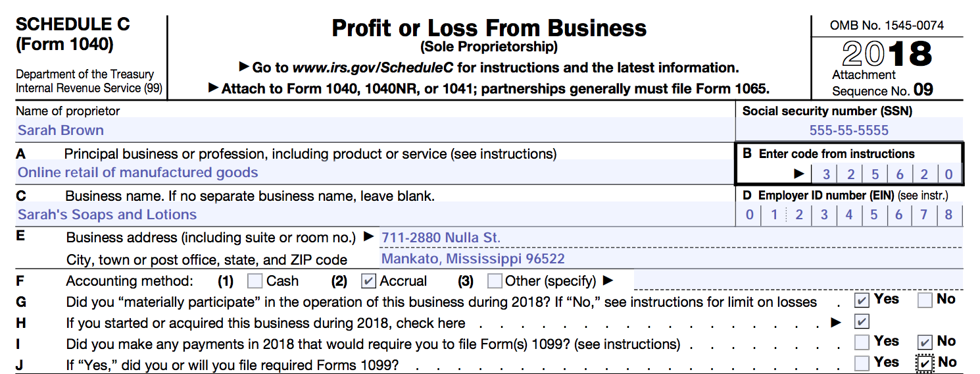Click the city, state, ZIP code field
Screen dimensions: 980x374
pos(671,259)
